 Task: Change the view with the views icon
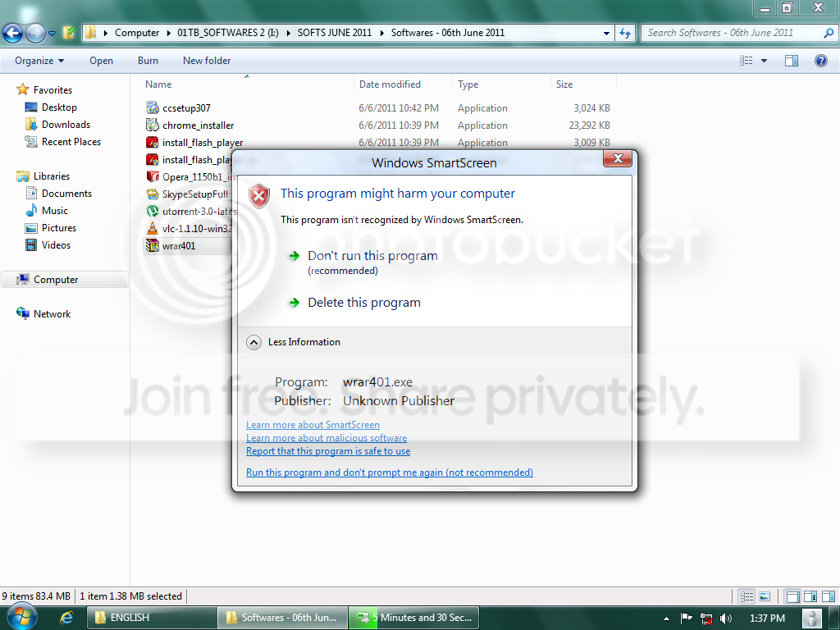(x=746, y=61)
